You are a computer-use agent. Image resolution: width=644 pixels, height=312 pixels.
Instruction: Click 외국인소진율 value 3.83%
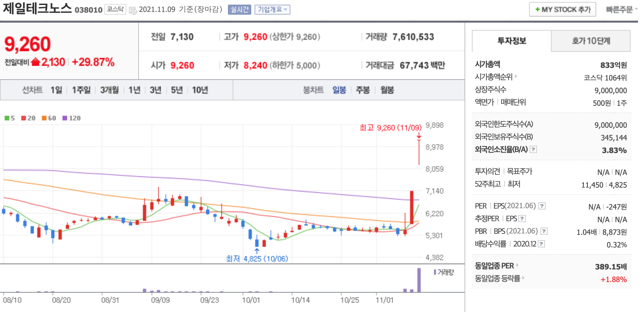click(614, 150)
